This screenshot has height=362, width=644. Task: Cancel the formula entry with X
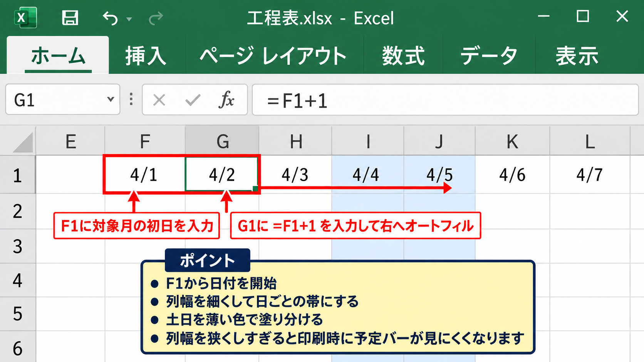pos(159,100)
